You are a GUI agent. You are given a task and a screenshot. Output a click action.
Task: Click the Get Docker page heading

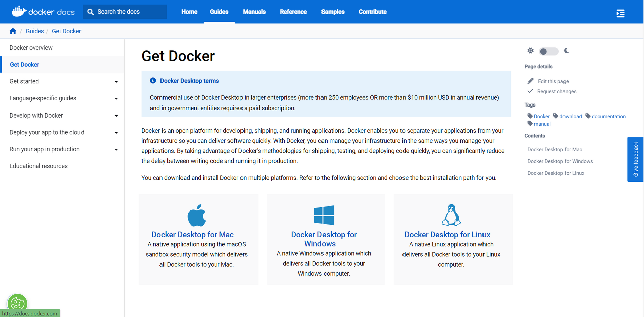click(x=178, y=56)
